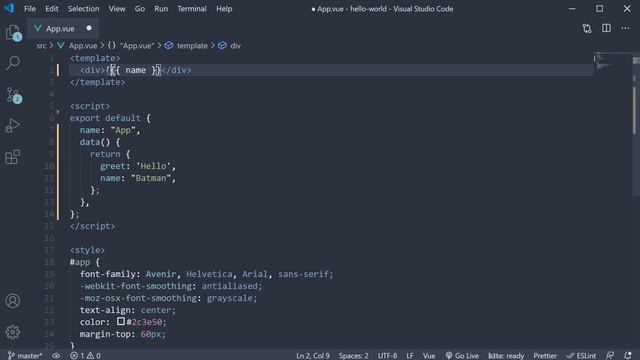Open the Terminal menu
The height and width of the screenshot is (360, 640).
[192, 9]
